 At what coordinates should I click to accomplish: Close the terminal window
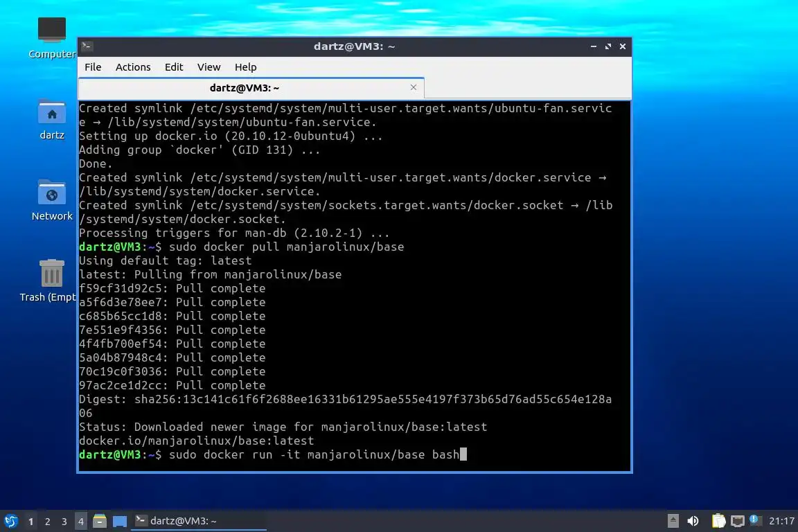[623, 46]
